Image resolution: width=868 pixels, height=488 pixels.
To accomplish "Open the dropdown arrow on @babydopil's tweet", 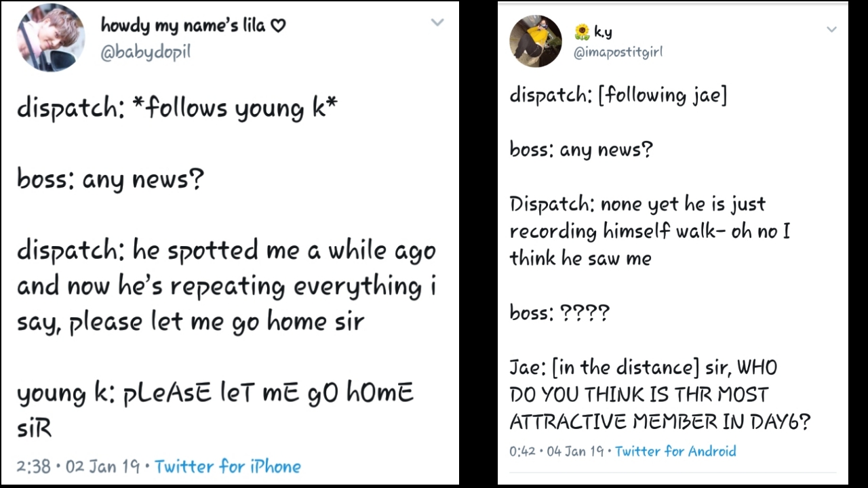I will pyautogui.click(x=437, y=22).
